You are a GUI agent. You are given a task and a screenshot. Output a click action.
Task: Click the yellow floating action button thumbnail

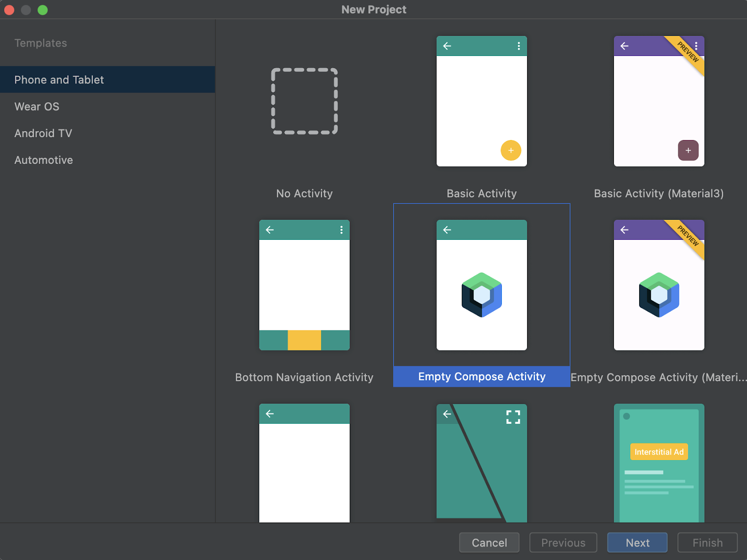click(x=511, y=150)
